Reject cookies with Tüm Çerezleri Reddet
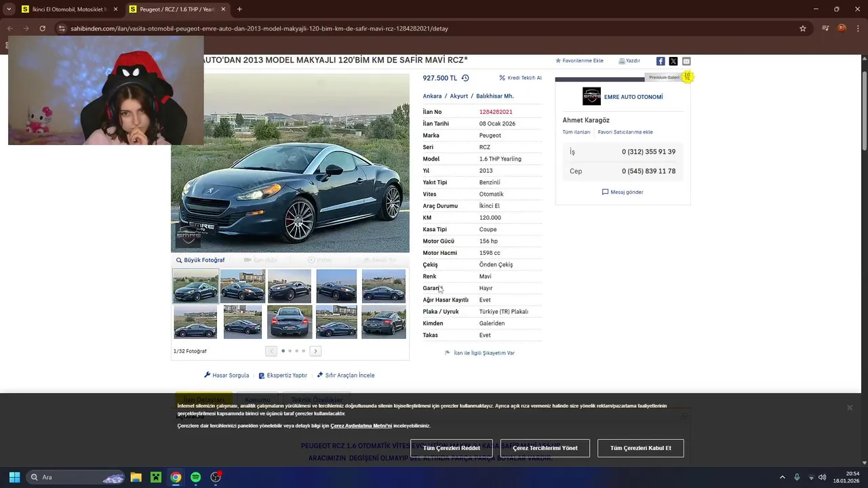 point(452,448)
